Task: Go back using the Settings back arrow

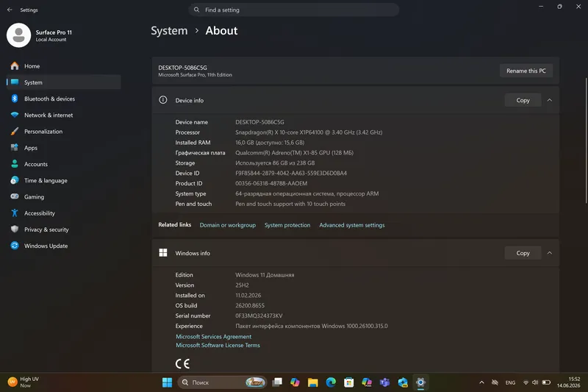Action: pyautogui.click(x=10, y=10)
